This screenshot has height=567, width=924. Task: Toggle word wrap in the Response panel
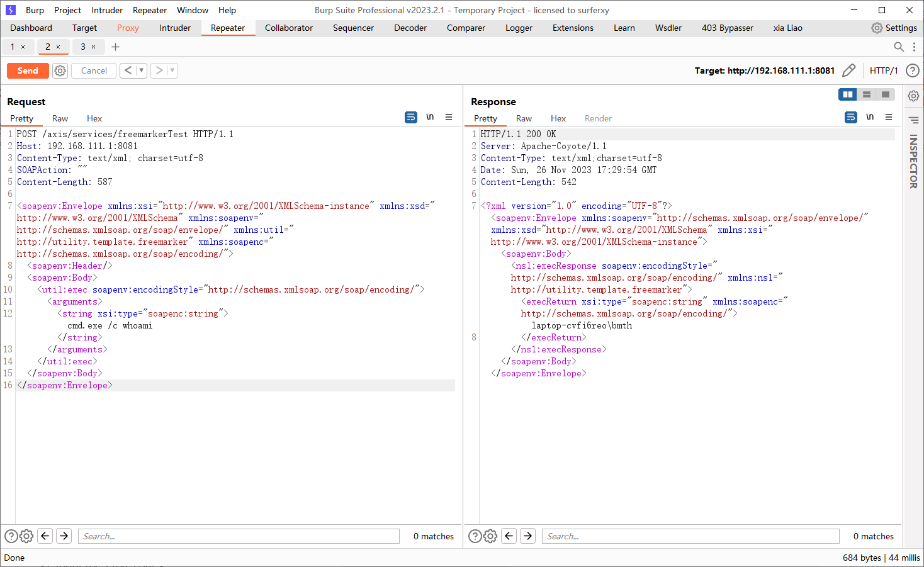[x=851, y=117]
